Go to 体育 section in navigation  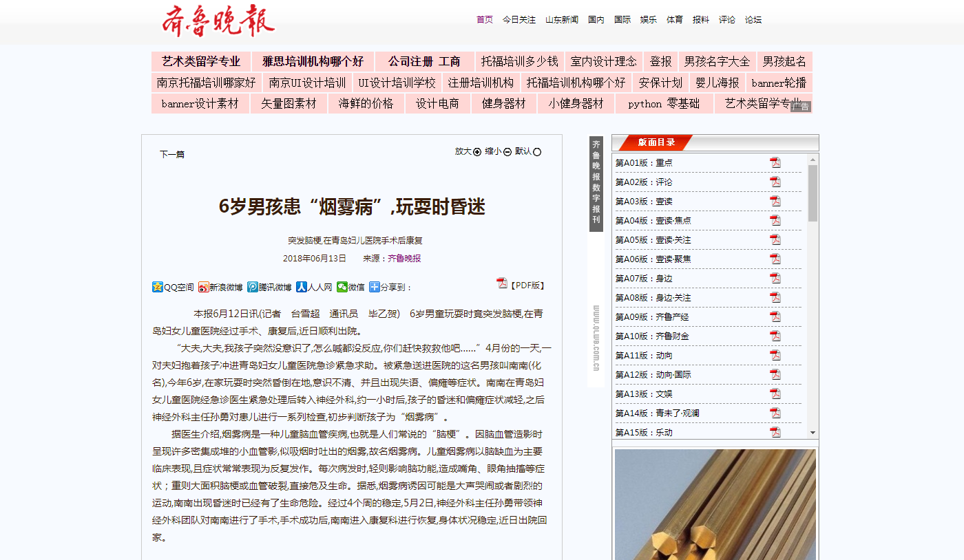[x=674, y=20]
